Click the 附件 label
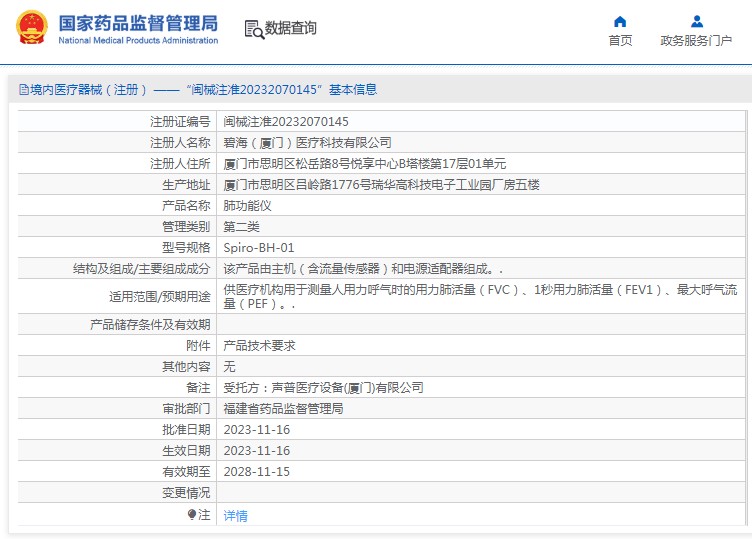752x539 pixels. click(198, 346)
